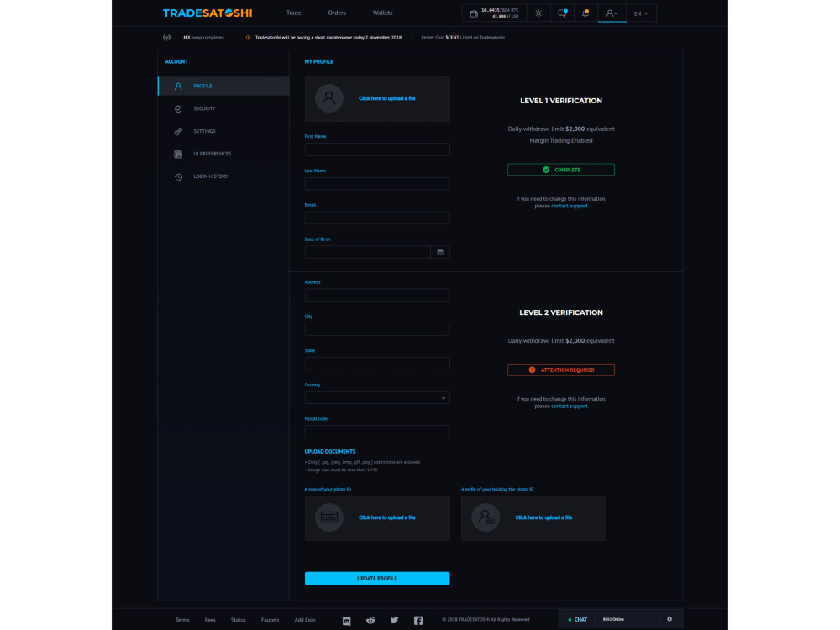Focus the City field
The height and width of the screenshot is (630, 840).
point(377,329)
